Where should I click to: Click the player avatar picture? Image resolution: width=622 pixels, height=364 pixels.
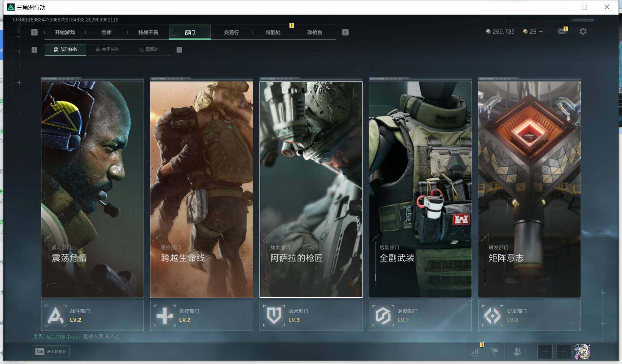coord(582,351)
